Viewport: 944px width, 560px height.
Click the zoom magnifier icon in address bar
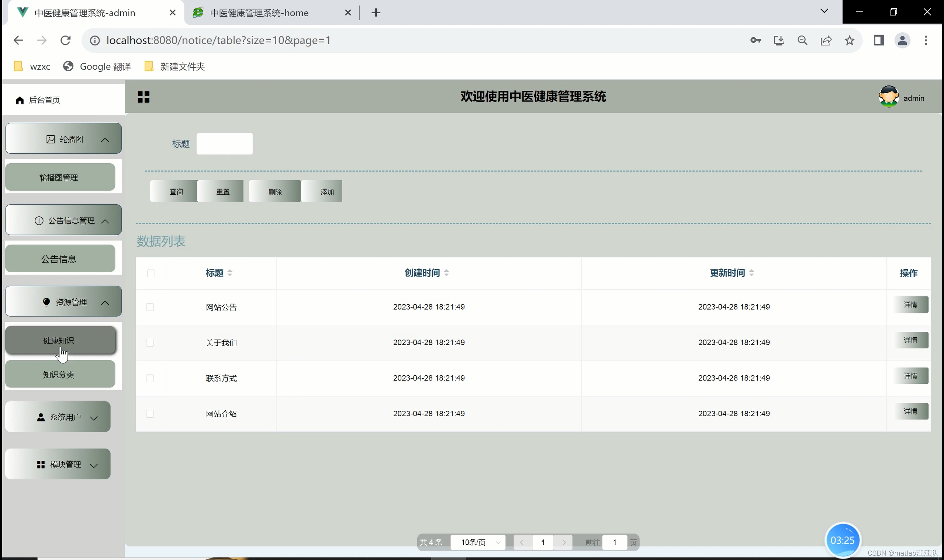(802, 41)
